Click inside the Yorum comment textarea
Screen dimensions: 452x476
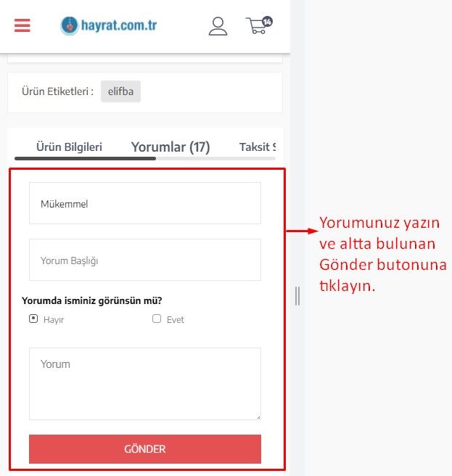click(145, 384)
